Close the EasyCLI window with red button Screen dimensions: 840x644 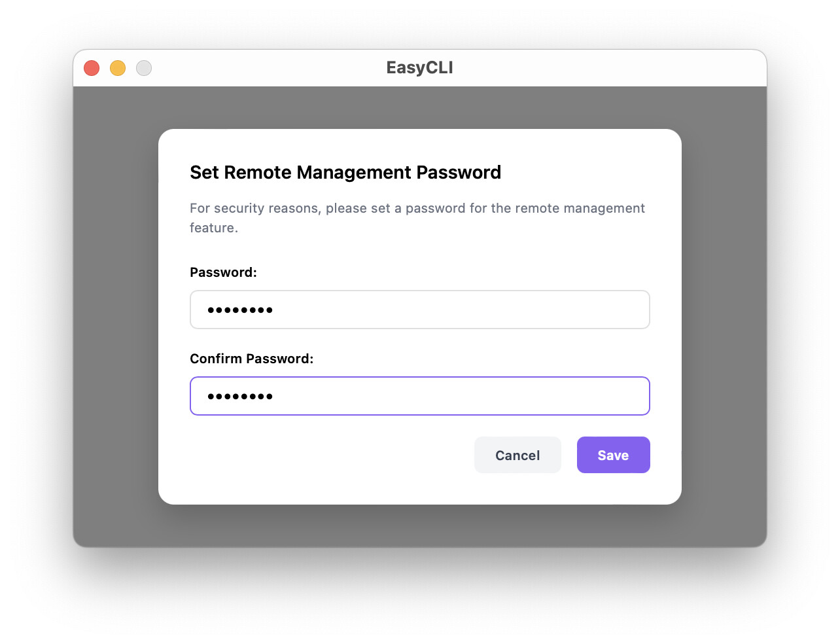(x=92, y=68)
